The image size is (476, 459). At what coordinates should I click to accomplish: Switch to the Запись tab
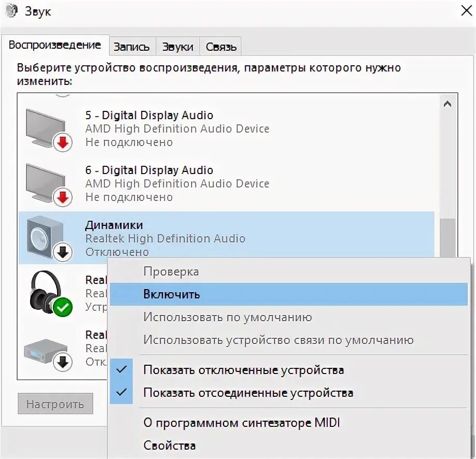(x=132, y=46)
